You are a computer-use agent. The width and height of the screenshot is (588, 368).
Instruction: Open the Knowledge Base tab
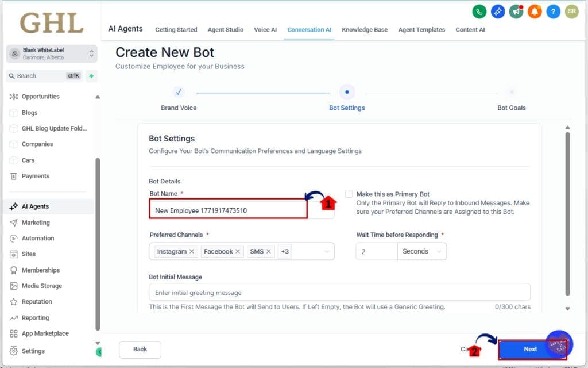pos(365,30)
